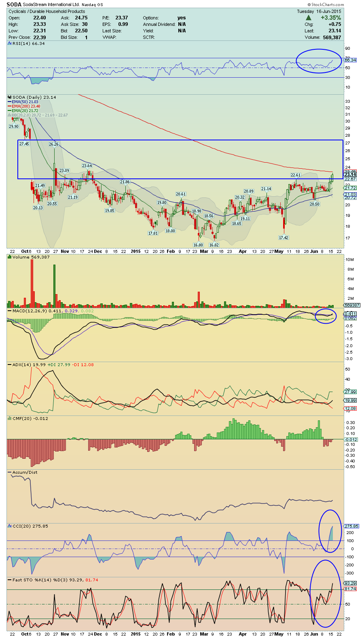364x638 pixels.
Task: Click the CCI(20) legend icon
Action: pyautogui.click(x=10, y=526)
